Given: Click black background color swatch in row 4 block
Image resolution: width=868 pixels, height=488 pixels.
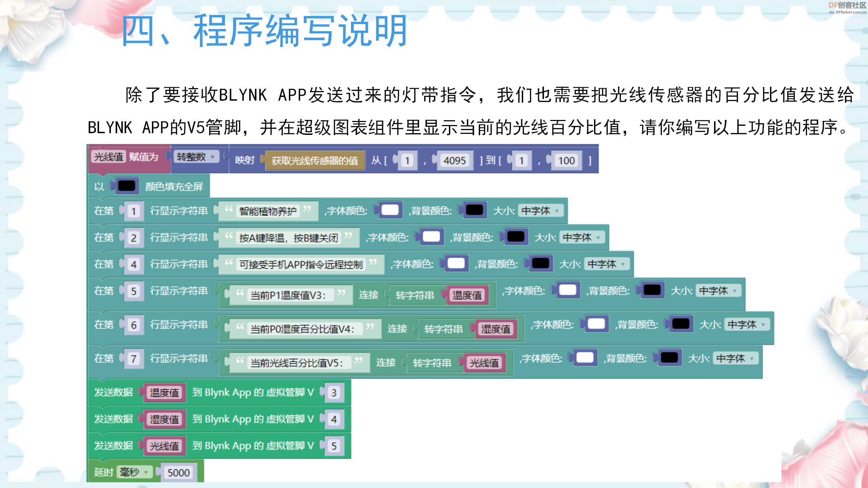Looking at the screenshot, I should 540,263.
